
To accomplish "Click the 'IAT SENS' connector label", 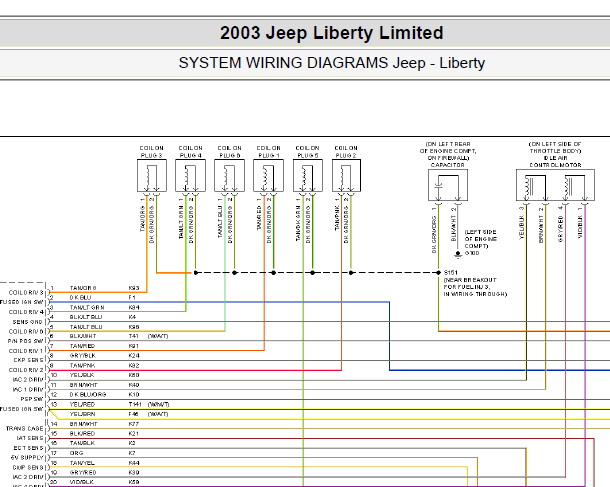I will 30,438.
